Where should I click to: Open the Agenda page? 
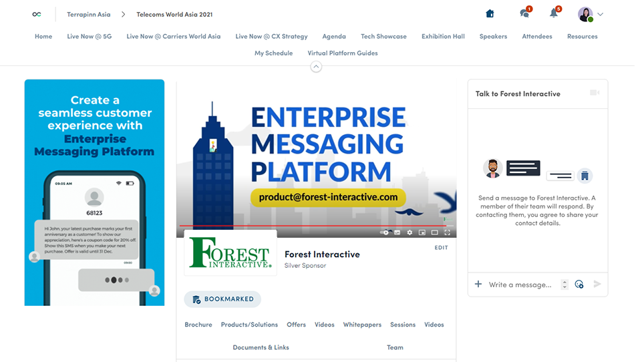point(334,36)
